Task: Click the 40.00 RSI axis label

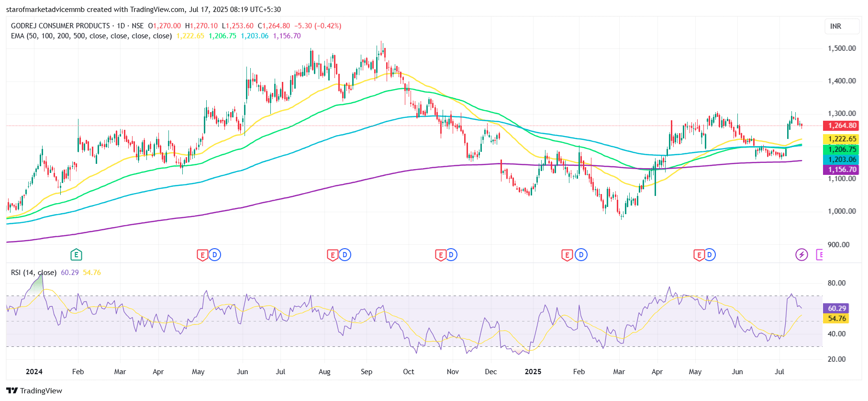Action: (837, 334)
